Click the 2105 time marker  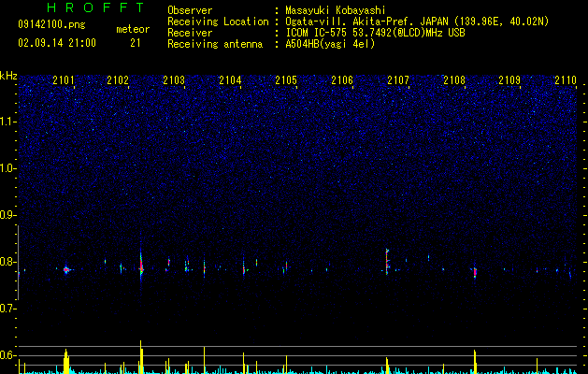(286, 79)
